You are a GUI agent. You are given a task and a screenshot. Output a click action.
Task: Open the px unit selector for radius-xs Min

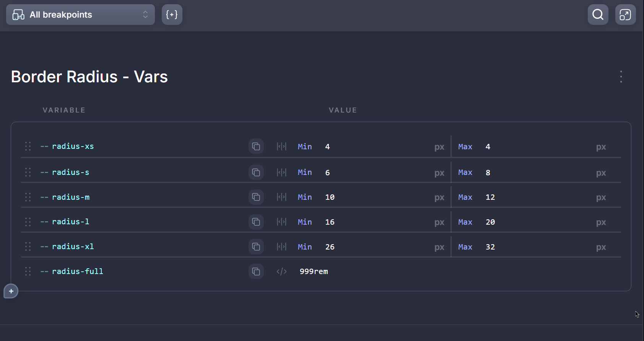tap(439, 147)
